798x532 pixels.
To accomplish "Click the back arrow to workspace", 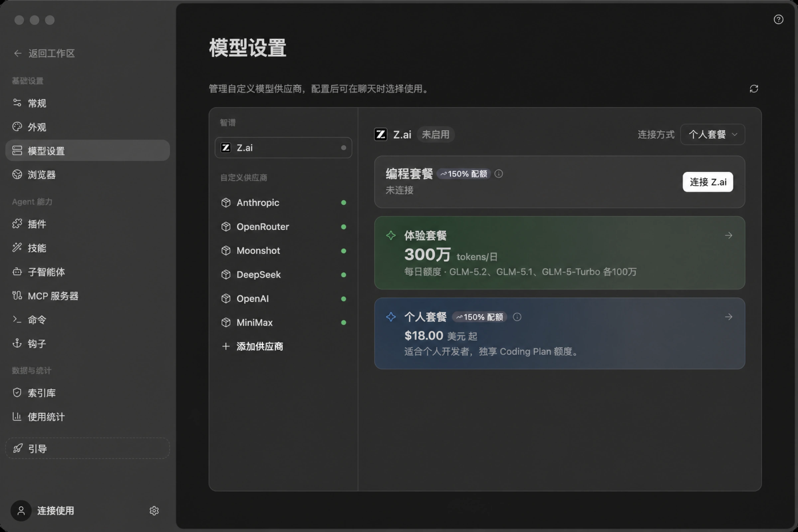I will tap(18, 53).
